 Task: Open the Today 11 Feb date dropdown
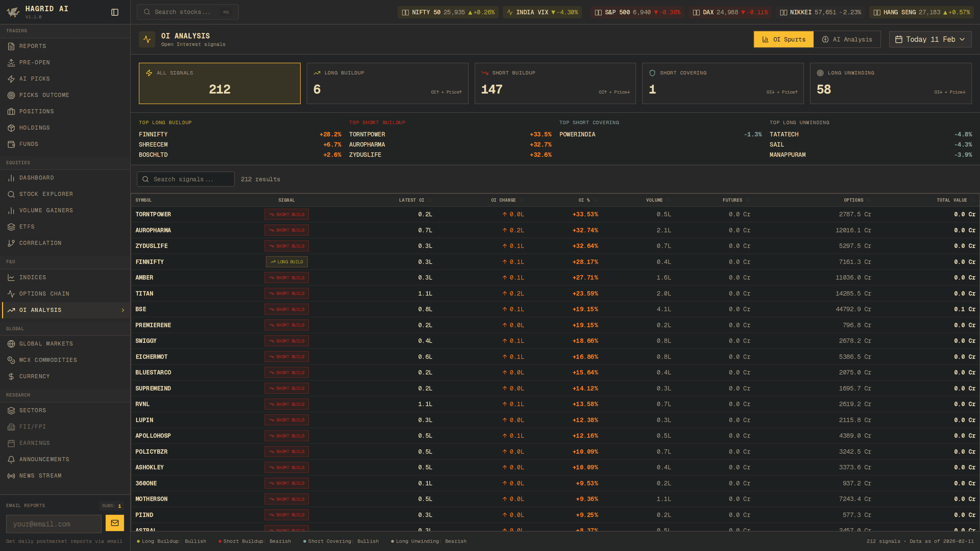930,39
